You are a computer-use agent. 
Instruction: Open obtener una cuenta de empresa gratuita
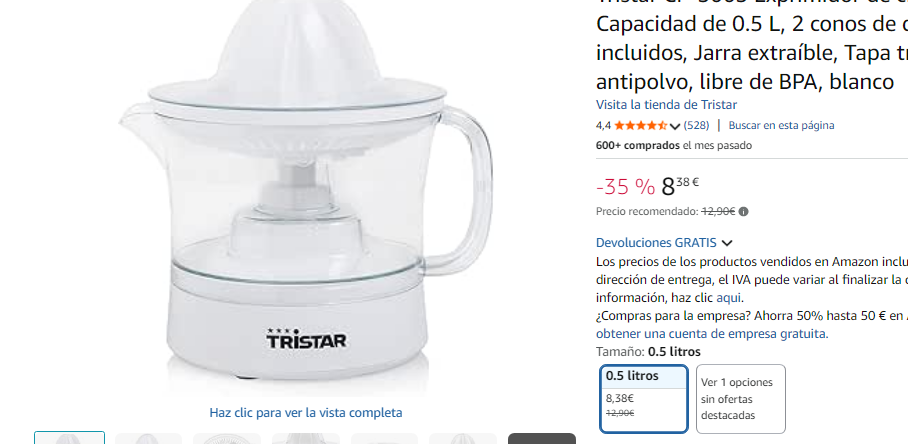pos(712,333)
